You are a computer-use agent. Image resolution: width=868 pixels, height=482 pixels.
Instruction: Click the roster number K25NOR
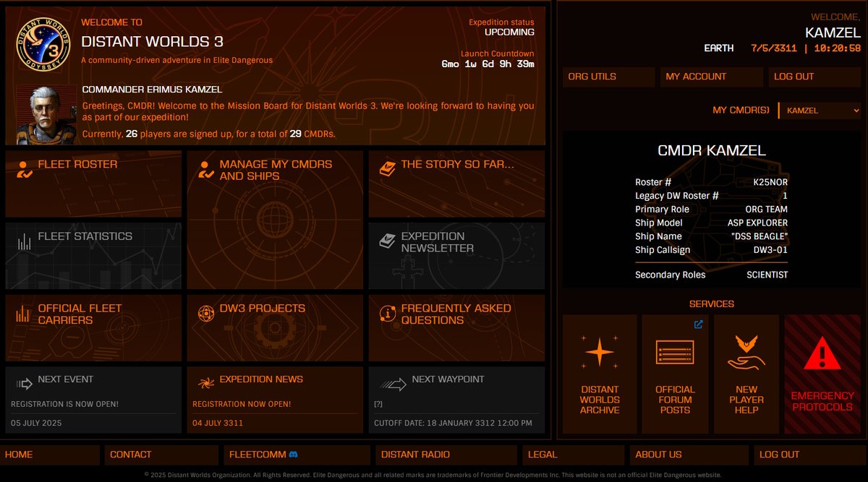[771, 182]
